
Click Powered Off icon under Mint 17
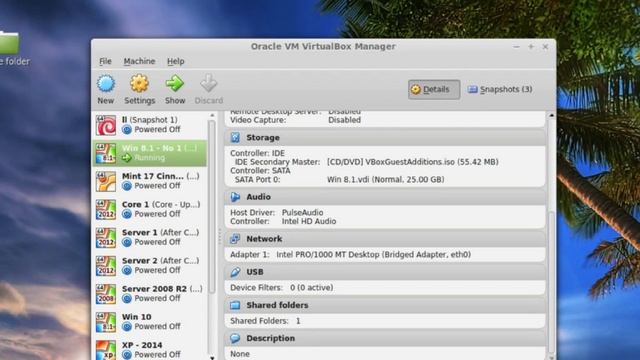(127, 186)
